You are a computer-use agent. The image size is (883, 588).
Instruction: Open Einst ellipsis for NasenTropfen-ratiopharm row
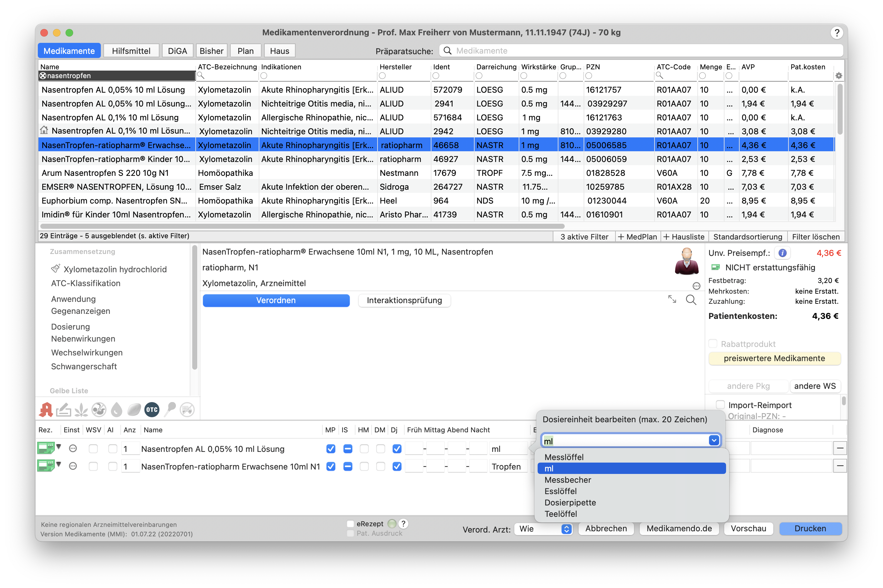coord(73,466)
